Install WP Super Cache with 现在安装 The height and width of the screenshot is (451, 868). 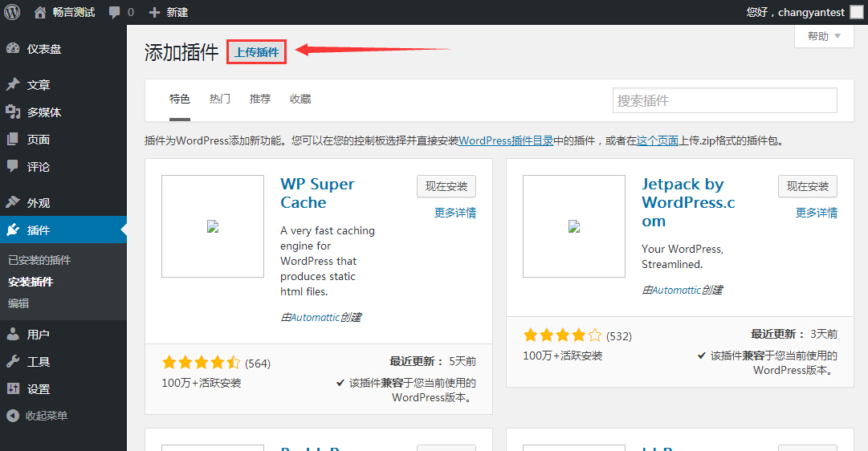(x=446, y=186)
